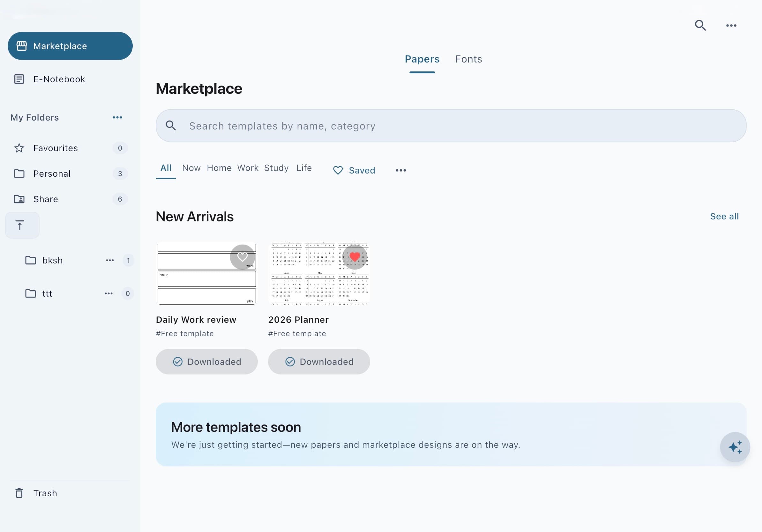Open 2026 Planner template thumbnail
The height and width of the screenshot is (532, 762).
pyautogui.click(x=318, y=274)
